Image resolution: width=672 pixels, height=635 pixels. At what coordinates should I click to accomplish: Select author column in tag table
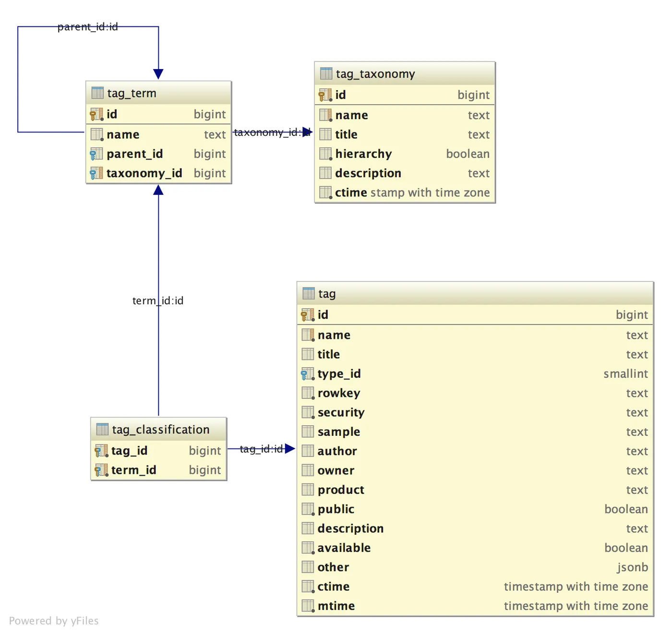[x=475, y=451]
